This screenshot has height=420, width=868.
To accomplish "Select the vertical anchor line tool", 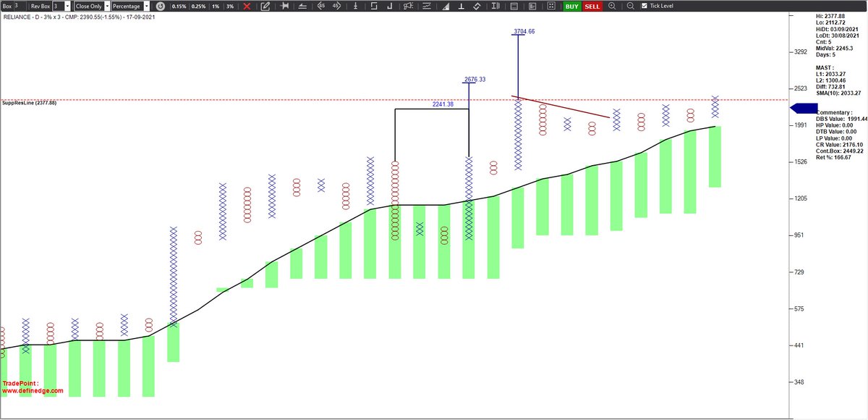I will click(356, 7).
